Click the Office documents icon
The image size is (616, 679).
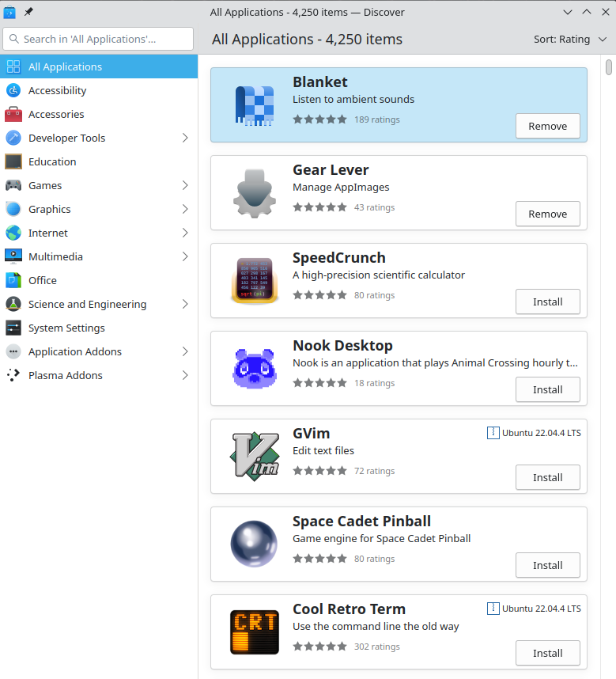[x=13, y=280]
